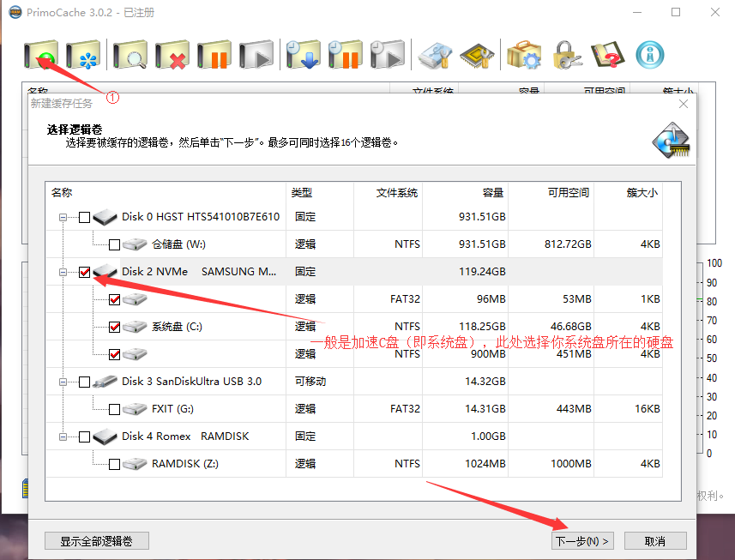The image size is (735, 560).
Task: Click the 名称 column header in dialog
Action: point(166,193)
